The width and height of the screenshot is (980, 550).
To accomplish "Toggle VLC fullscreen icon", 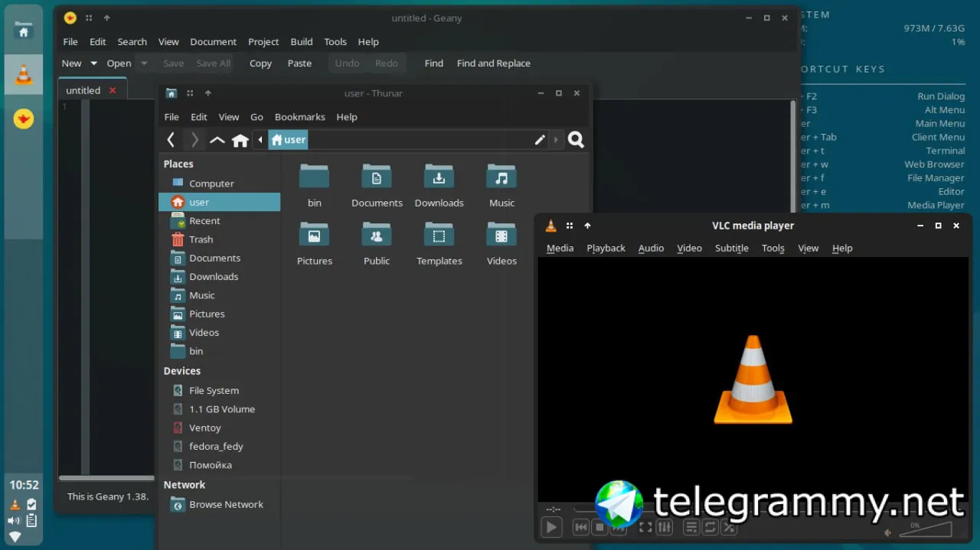I will pos(645,527).
